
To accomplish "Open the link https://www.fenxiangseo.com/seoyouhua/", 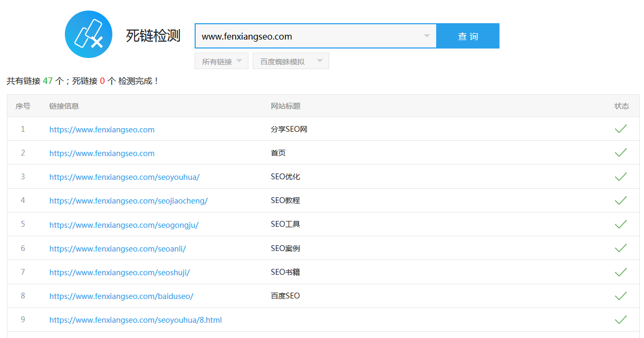I will point(124,177).
